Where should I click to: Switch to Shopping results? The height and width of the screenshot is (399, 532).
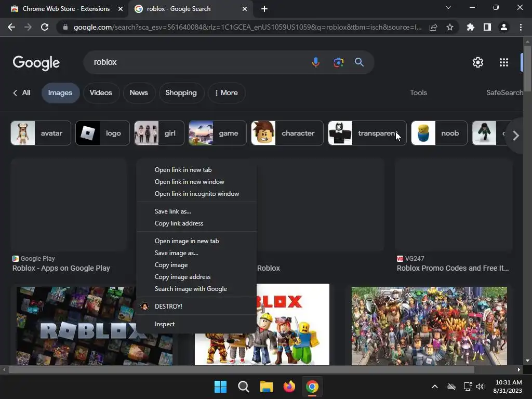point(181,92)
